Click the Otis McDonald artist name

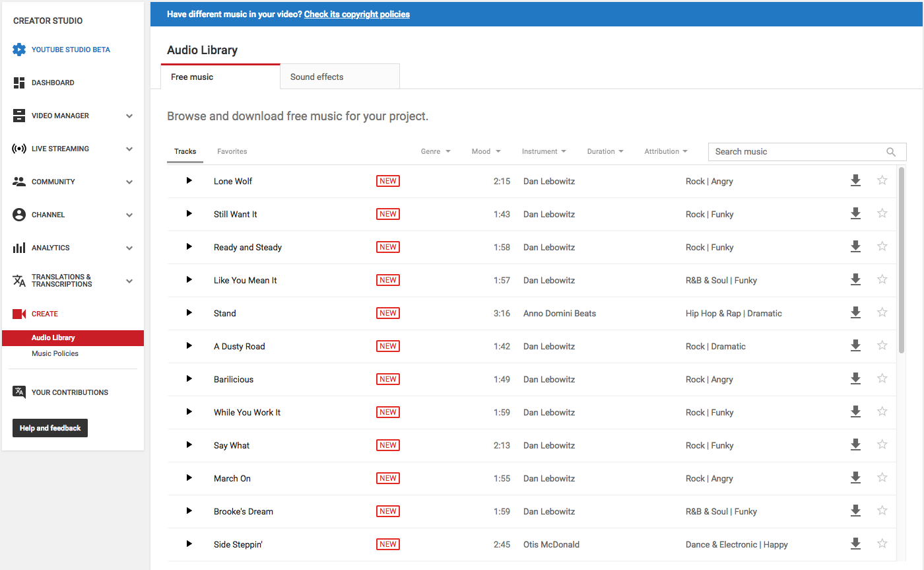pos(551,544)
